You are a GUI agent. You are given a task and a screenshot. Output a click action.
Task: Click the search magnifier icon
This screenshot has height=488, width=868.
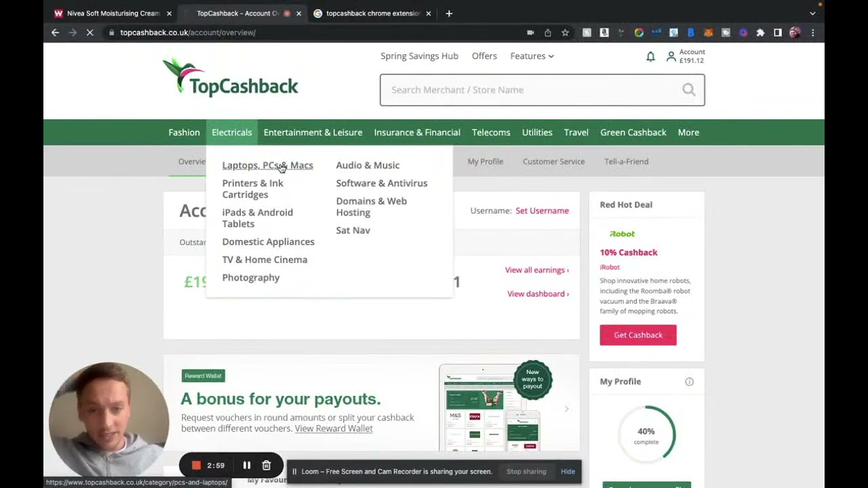click(689, 89)
